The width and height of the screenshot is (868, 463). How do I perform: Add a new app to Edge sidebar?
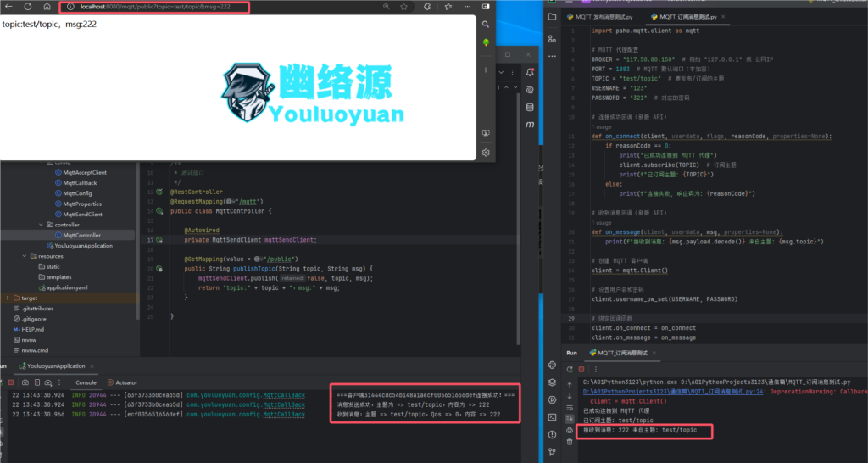(486, 70)
